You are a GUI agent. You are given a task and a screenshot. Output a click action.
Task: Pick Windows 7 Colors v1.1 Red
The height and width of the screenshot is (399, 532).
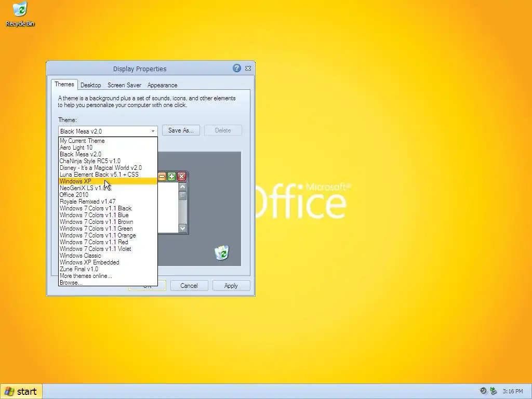pos(108,242)
